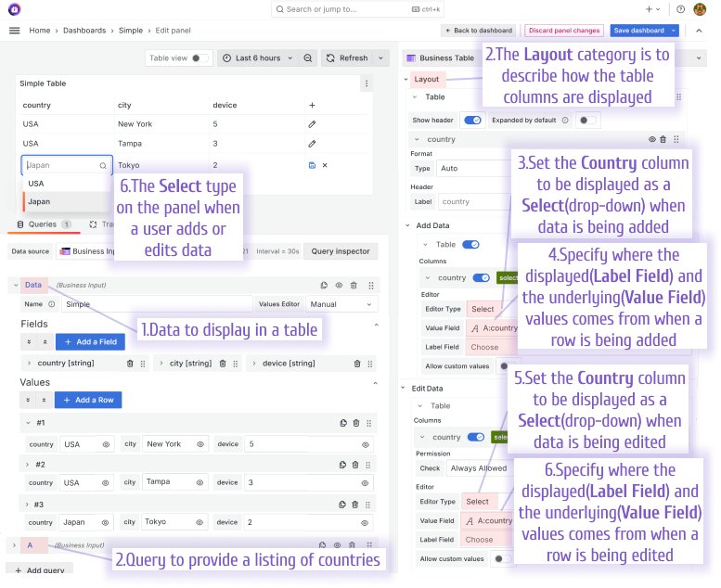Click Discard panel changes button

[x=564, y=31]
